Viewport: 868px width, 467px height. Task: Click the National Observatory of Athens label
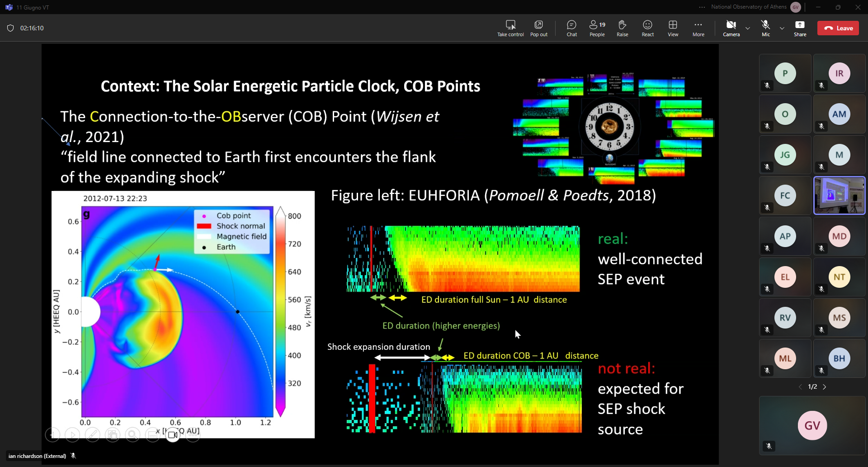point(749,7)
